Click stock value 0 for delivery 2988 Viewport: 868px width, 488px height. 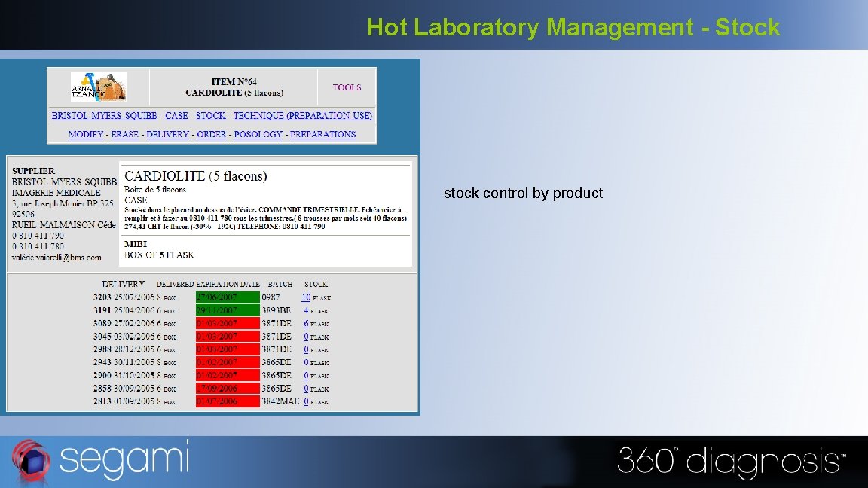(x=306, y=349)
